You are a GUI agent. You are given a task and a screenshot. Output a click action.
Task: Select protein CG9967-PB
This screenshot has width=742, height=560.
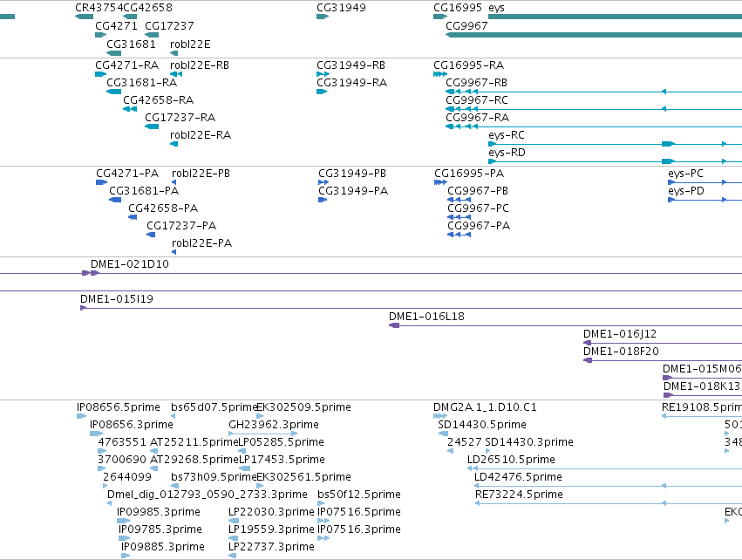[478, 191]
